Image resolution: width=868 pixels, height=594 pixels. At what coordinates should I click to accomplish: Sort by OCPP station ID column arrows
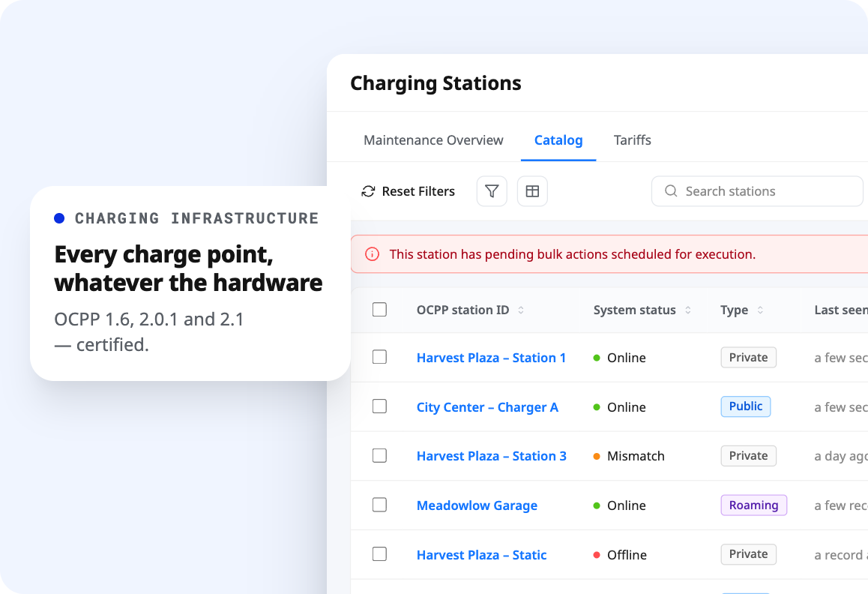521,310
